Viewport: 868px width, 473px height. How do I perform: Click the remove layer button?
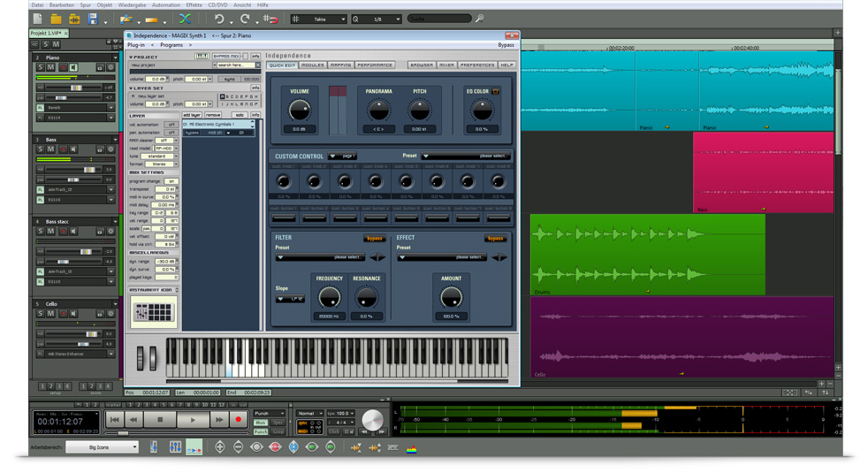(213, 115)
